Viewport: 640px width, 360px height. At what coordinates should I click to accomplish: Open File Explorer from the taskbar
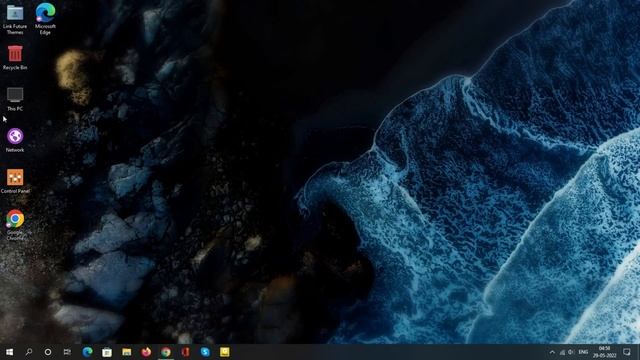click(127, 352)
